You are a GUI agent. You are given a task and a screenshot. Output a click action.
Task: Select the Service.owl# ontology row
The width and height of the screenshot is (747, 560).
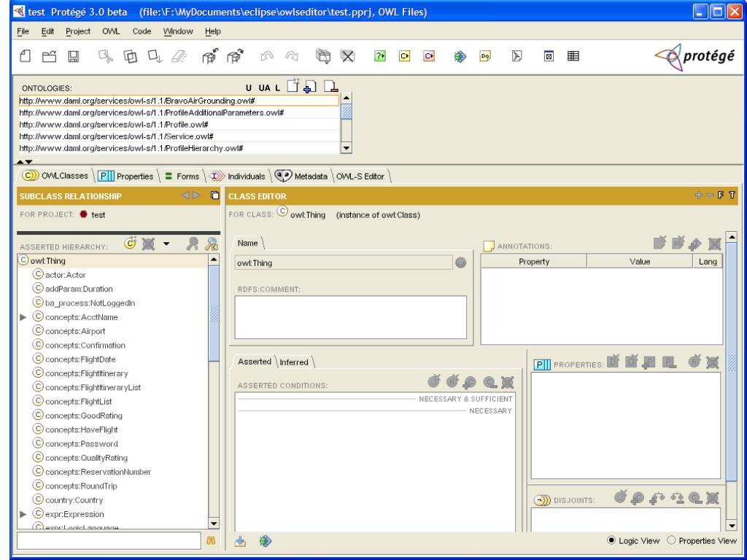click(x=179, y=136)
